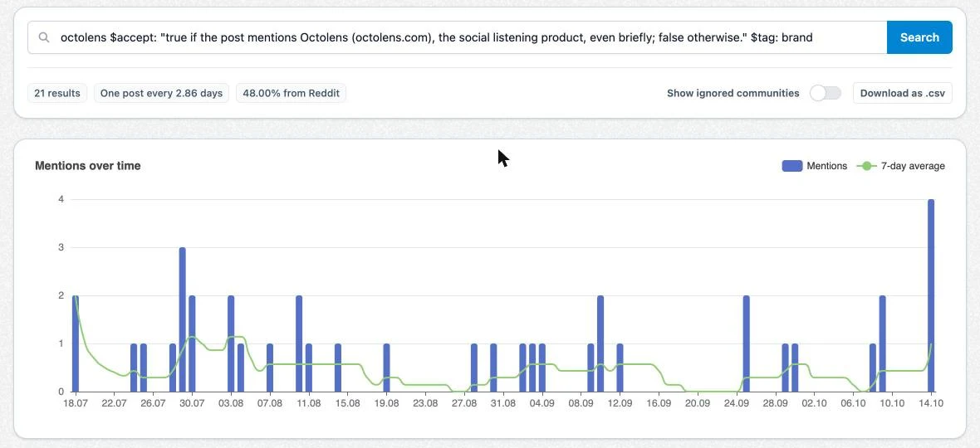Viewport: 980px width, 448px height.
Task: Click the Search button
Action: click(919, 37)
